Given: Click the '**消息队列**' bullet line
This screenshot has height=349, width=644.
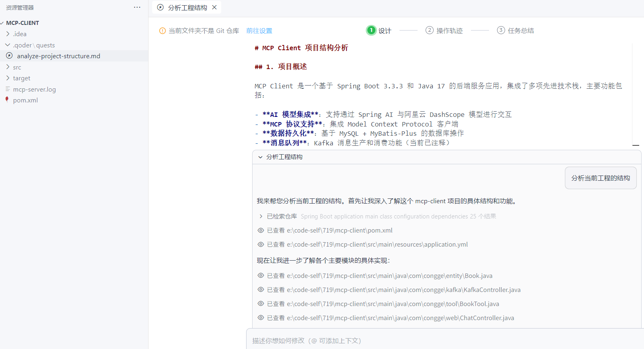Looking at the screenshot, I should 353,143.
